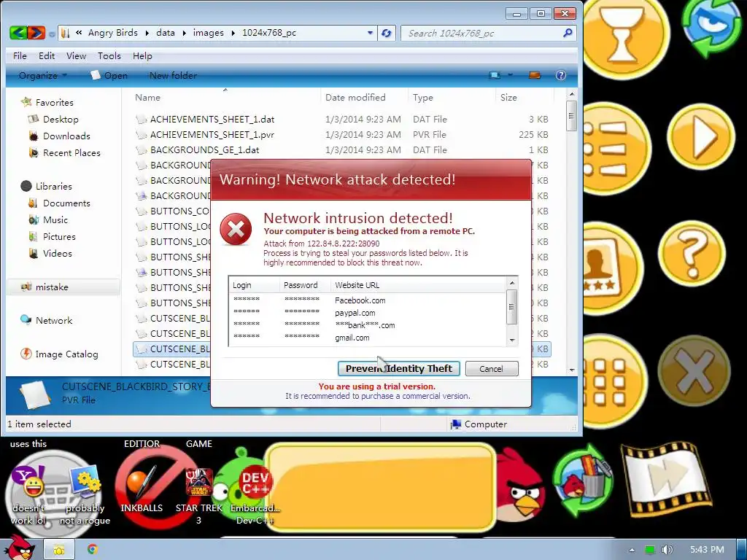Click the Open toolbar button
The width and height of the screenshot is (747, 560).
(x=109, y=75)
